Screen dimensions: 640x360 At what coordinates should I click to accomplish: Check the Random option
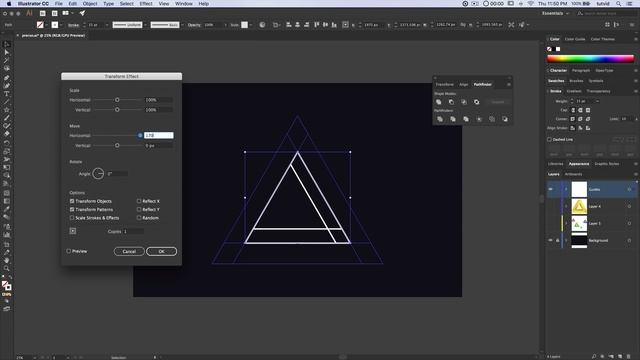(139, 218)
